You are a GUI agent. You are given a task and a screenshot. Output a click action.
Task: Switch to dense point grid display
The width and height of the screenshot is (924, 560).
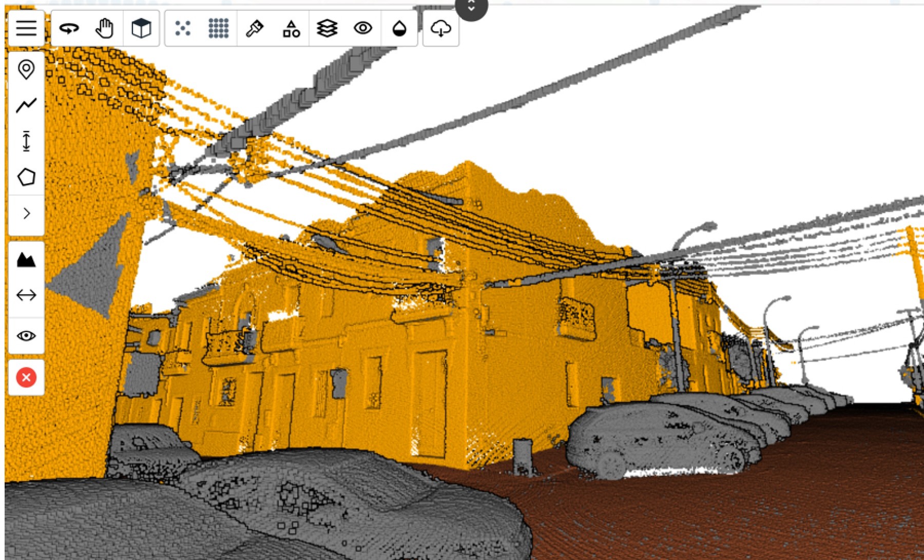[219, 28]
